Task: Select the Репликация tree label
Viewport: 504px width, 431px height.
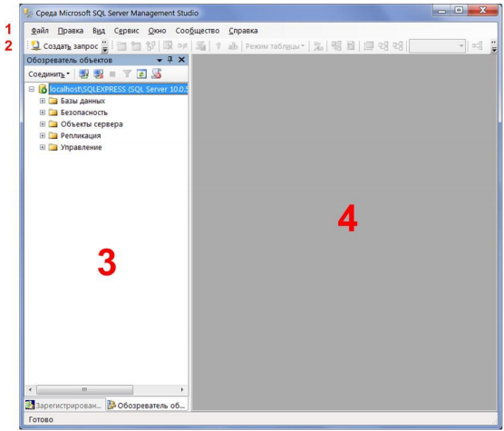Action: click(81, 136)
